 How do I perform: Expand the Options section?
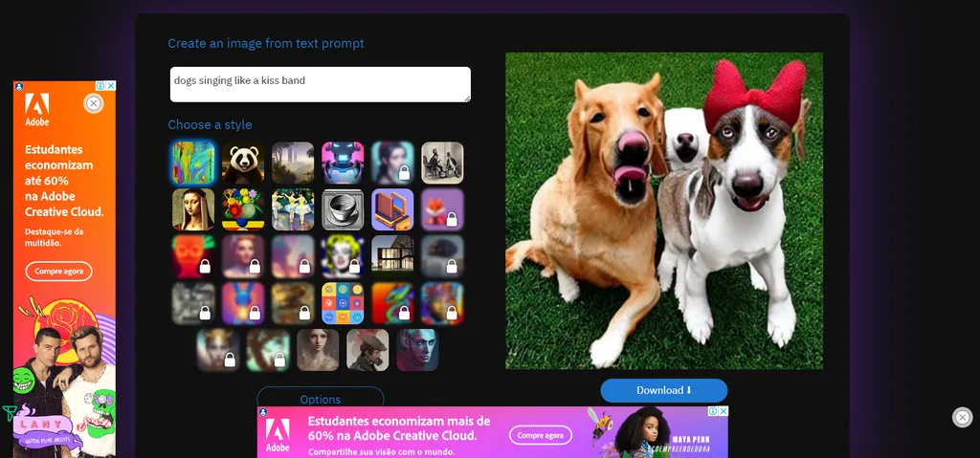320,399
